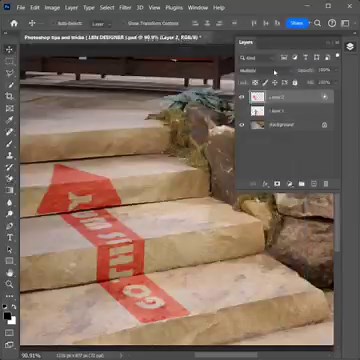Add a layer mask
This screenshot has width=360, height=360.
coord(277,184)
